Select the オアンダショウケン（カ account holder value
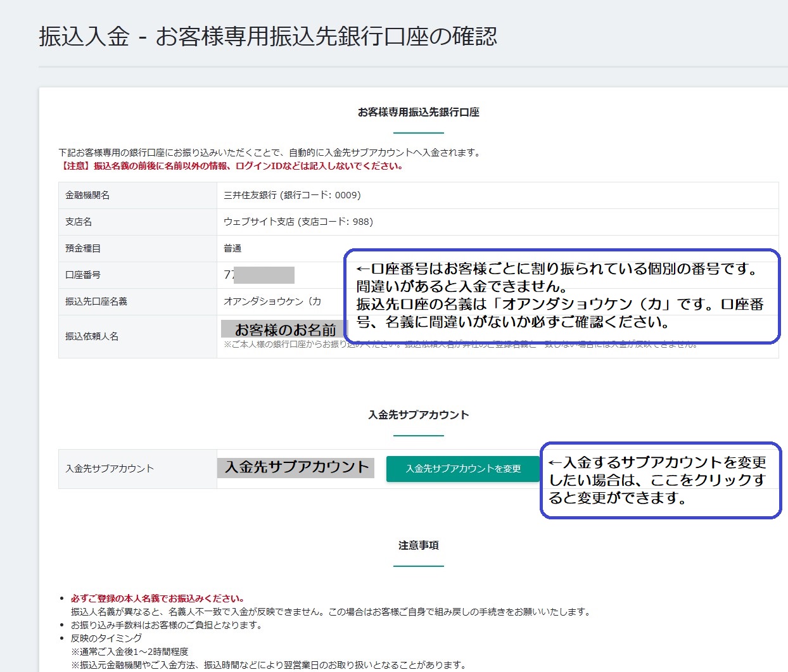788x672 pixels. [272, 301]
